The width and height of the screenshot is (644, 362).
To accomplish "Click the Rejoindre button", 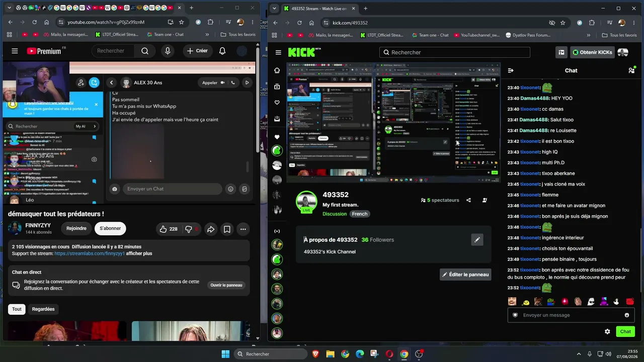I will coord(76,228).
